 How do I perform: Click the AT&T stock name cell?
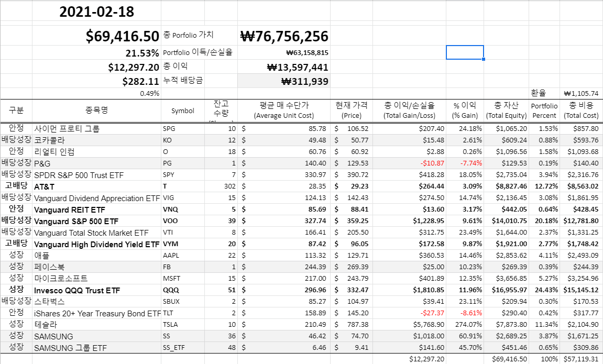click(96, 186)
